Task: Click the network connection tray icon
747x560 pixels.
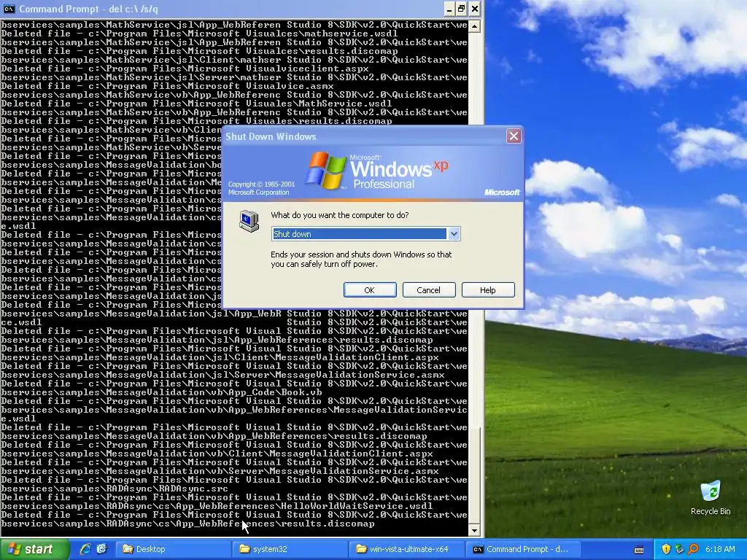Action: (x=679, y=549)
